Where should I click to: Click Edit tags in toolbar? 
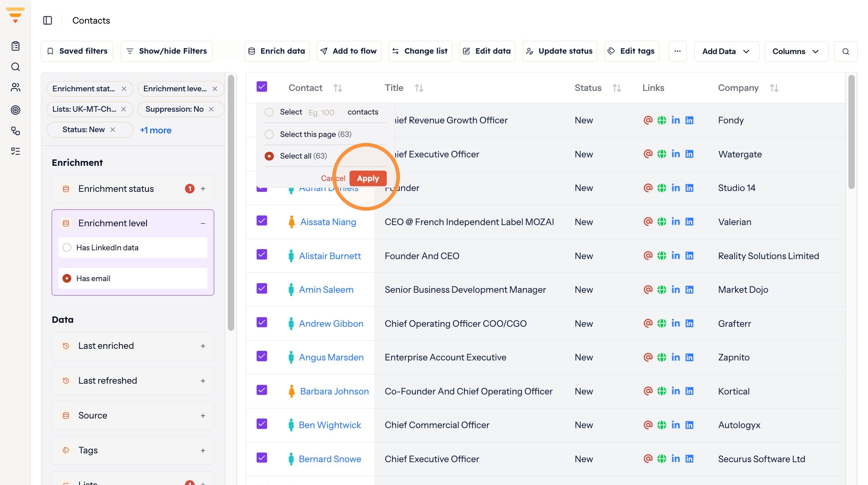(x=631, y=51)
